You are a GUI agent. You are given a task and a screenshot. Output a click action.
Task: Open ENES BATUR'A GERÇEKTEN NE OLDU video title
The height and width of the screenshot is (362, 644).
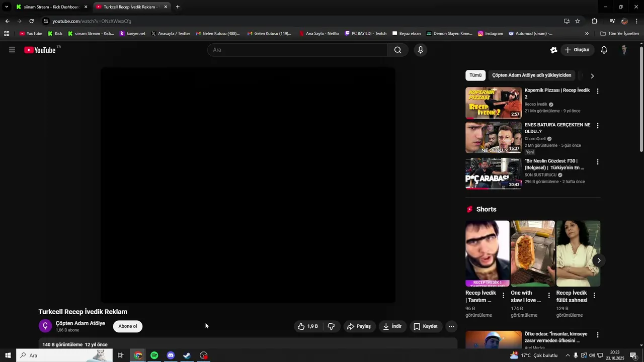tap(557, 128)
